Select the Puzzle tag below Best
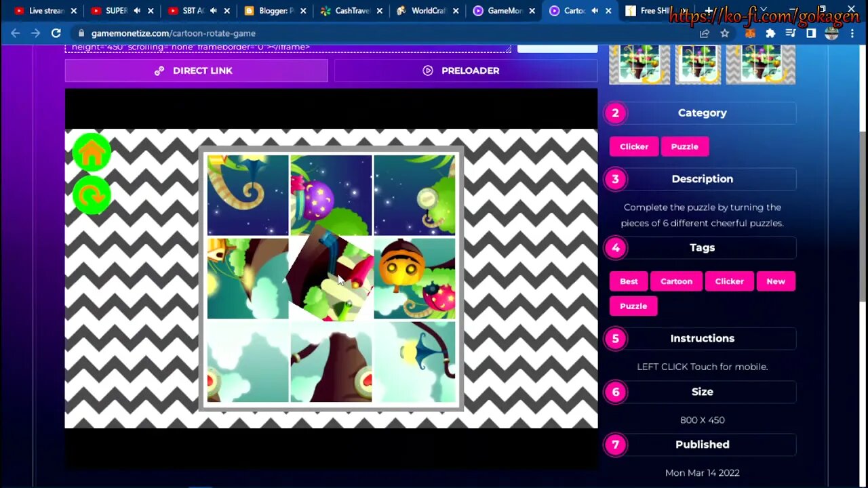868x488 pixels. (x=633, y=306)
